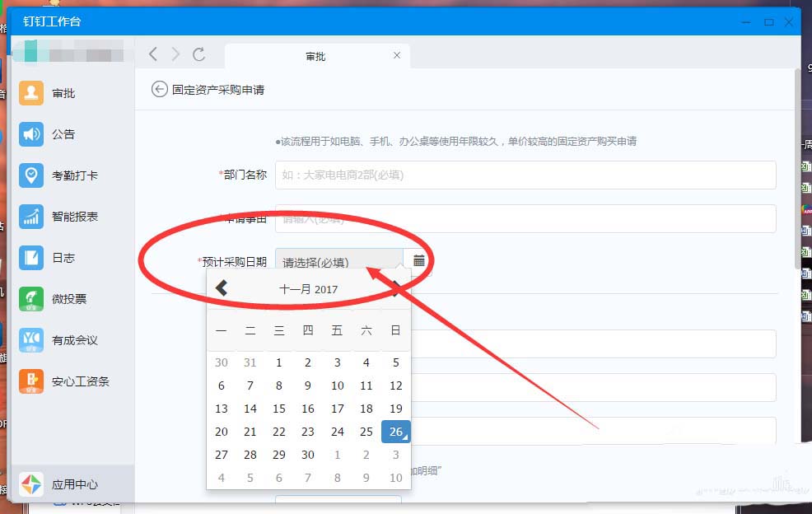Open 应用中心 app center
Screen dimensions: 812x514
(x=31, y=484)
